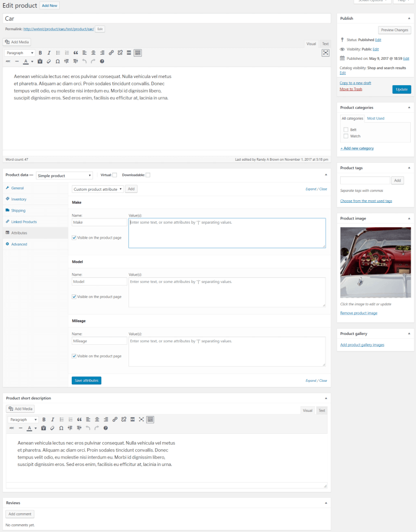Open text color dropdown arrow in main editor

pos(32,61)
